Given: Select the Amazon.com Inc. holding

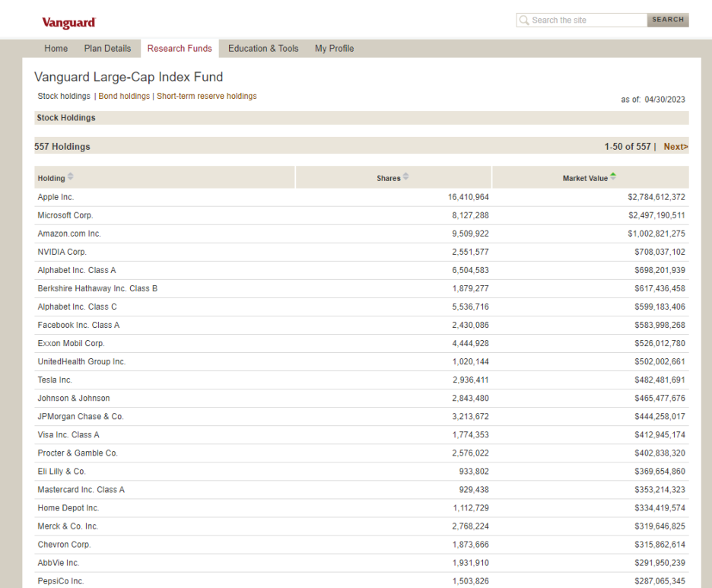Looking at the screenshot, I should tap(69, 234).
